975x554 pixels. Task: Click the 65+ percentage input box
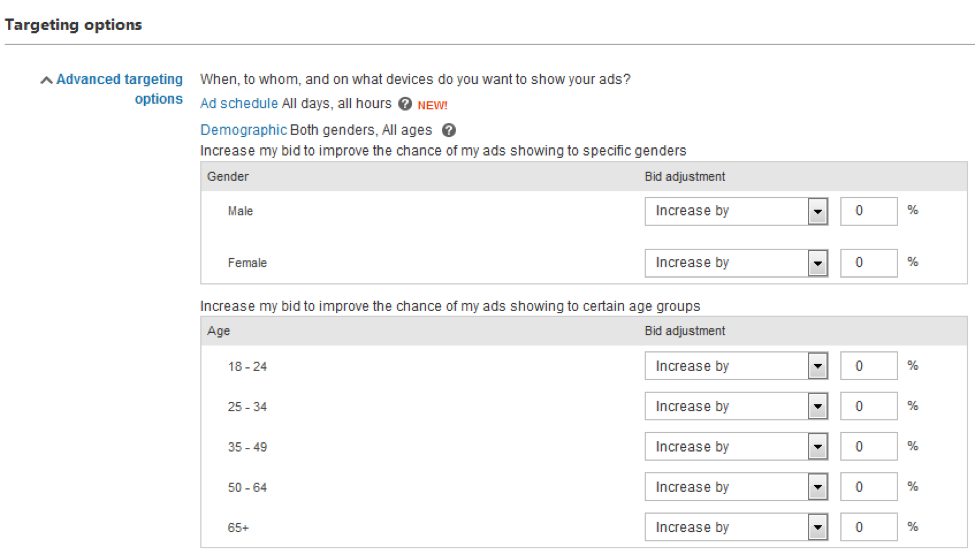tap(868, 528)
